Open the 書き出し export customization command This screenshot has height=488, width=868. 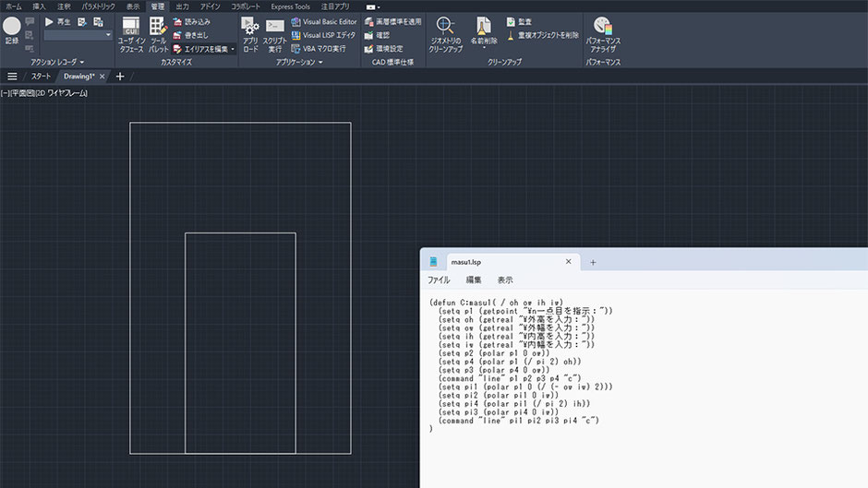tap(190, 35)
